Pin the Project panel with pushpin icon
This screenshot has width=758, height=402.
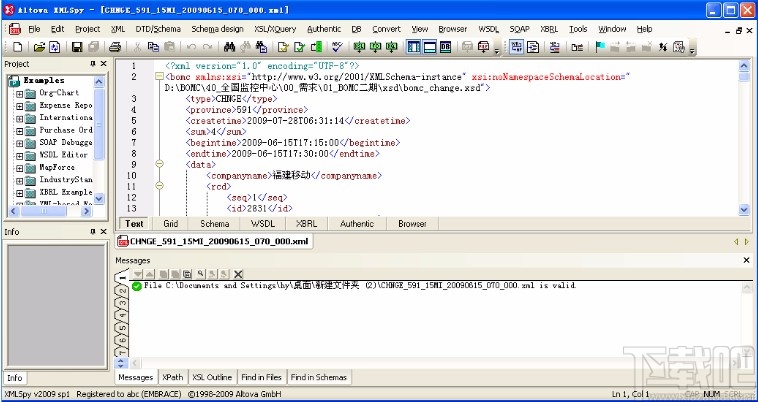[93, 64]
